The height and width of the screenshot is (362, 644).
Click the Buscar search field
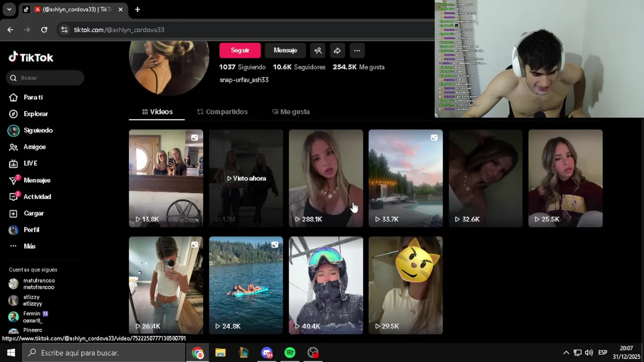click(45, 78)
